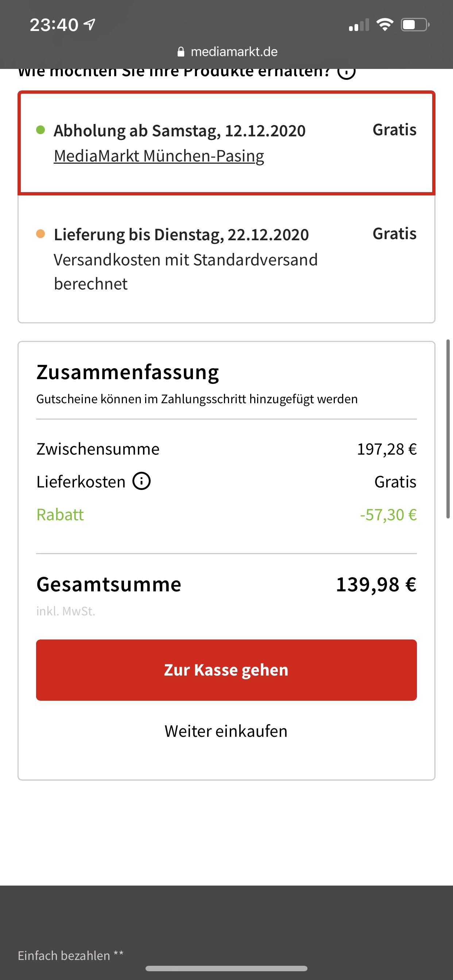The image size is (453, 980).
Task: Tap the green availability dot for pickup
Action: pos(40,130)
